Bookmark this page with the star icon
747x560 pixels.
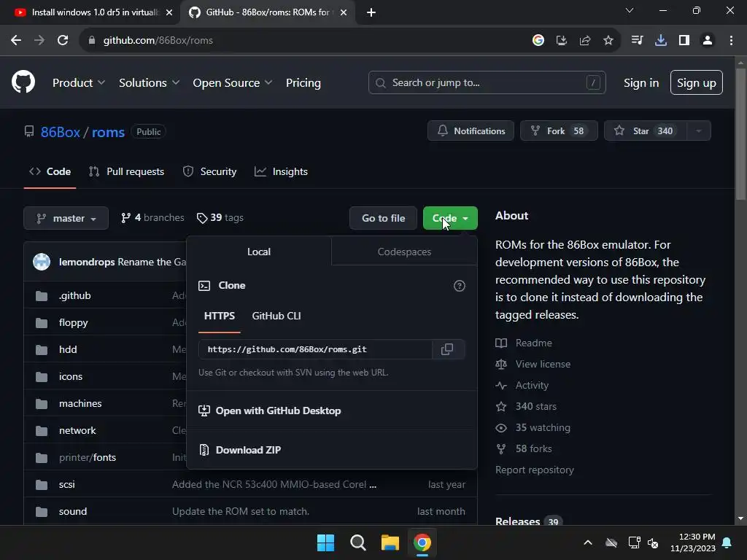point(608,41)
